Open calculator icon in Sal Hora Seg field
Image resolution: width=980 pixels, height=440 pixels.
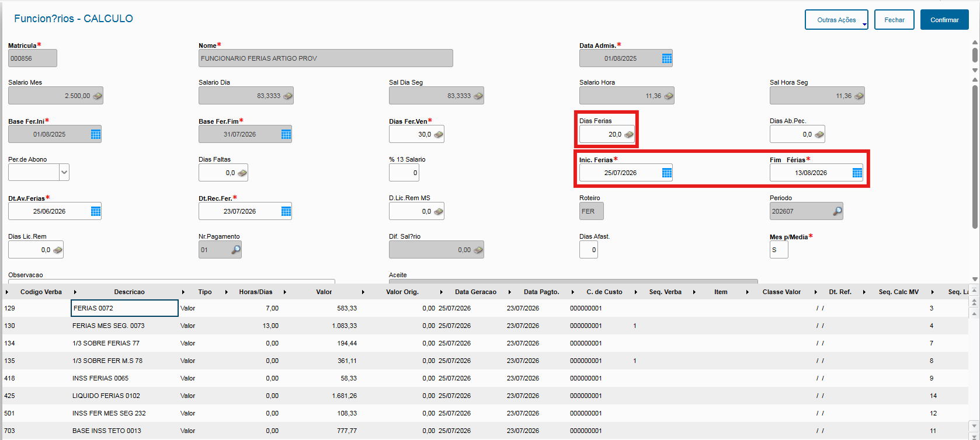pyautogui.click(x=859, y=96)
